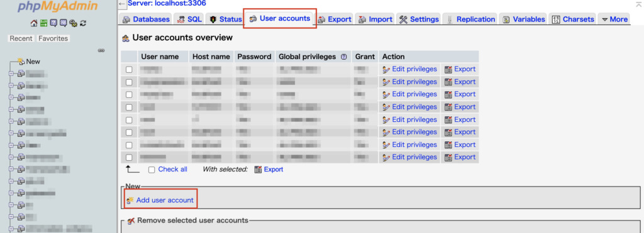This screenshot has height=233, width=644.
Task: Click the collapse arrow at top right
Action: pyautogui.click(x=638, y=4)
